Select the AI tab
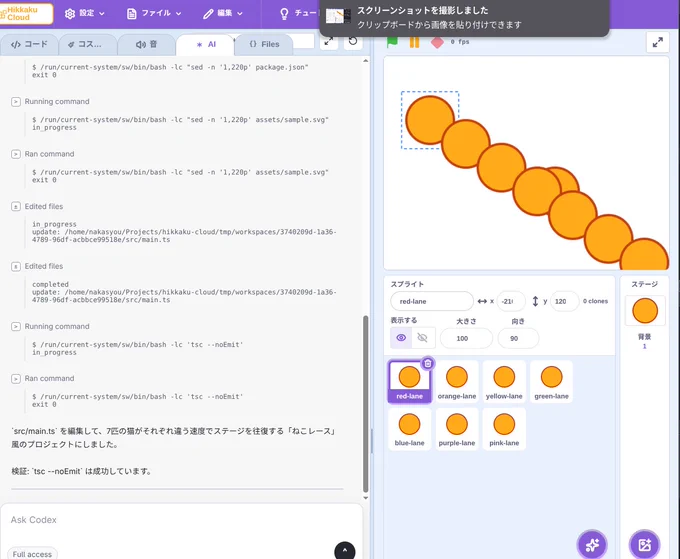The image size is (680, 559). 206,44
